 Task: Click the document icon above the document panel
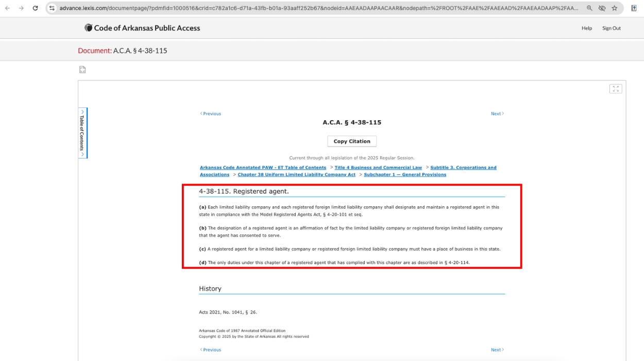pyautogui.click(x=82, y=70)
